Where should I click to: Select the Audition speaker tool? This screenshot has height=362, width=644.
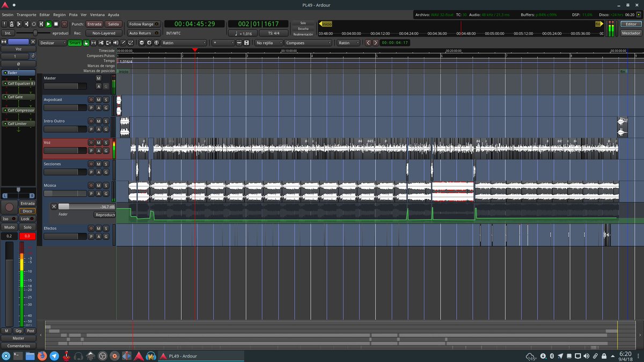(116, 42)
